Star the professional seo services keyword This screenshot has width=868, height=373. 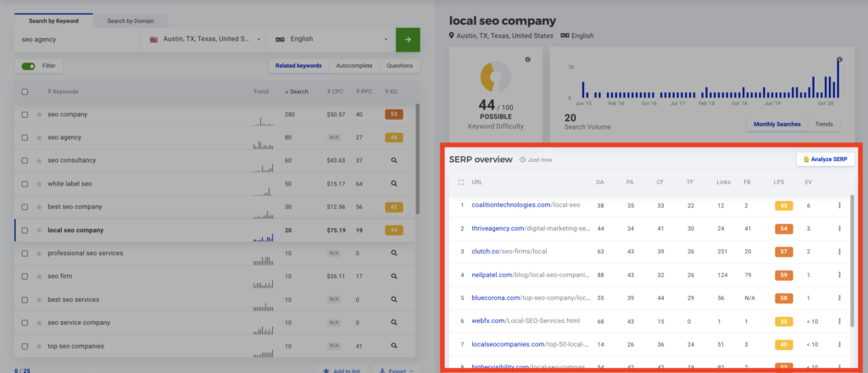pyautogui.click(x=39, y=253)
